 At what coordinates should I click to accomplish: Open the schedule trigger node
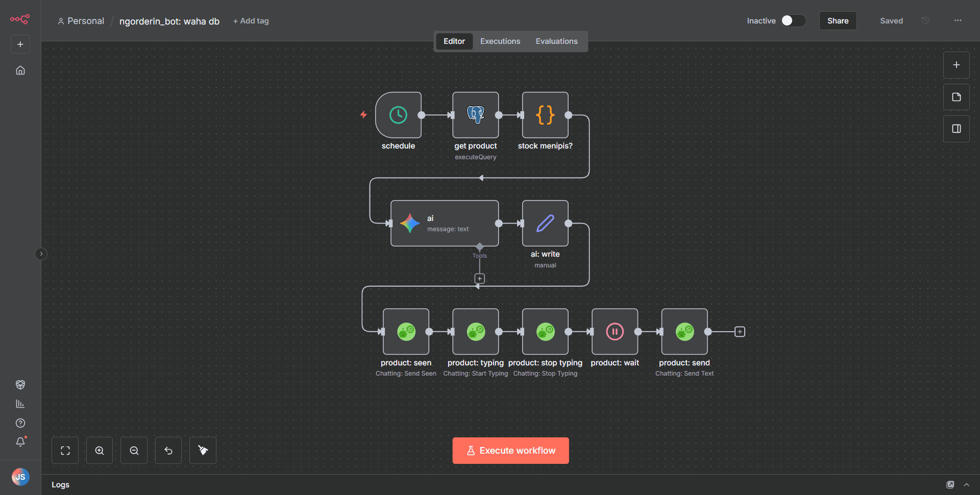pos(398,115)
